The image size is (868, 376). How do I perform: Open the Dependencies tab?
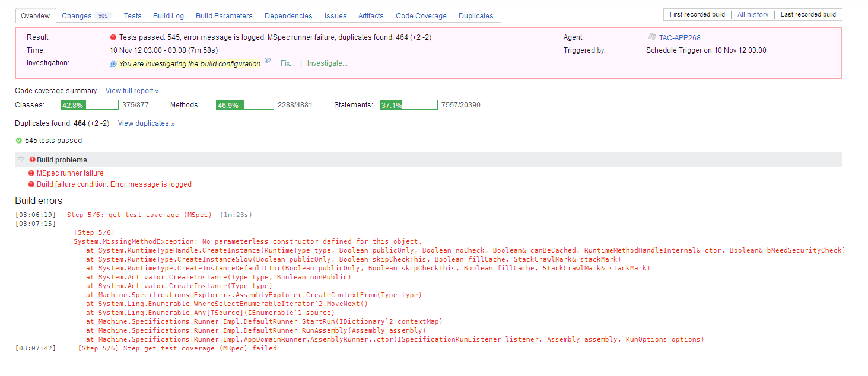pos(288,16)
